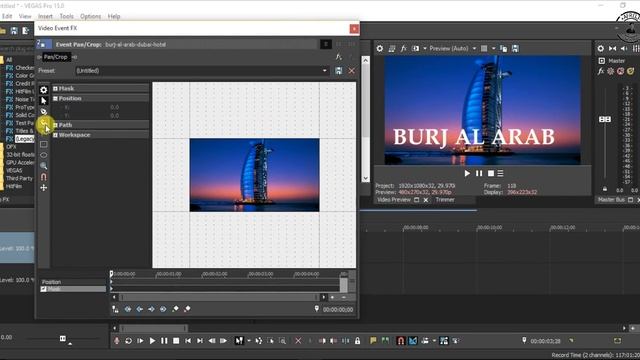Go to the last keyframe
This screenshot has height=360, width=640.
pos(163,309)
